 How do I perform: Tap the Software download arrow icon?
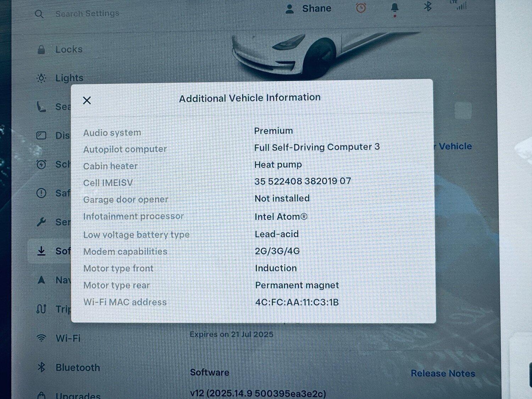(x=41, y=251)
